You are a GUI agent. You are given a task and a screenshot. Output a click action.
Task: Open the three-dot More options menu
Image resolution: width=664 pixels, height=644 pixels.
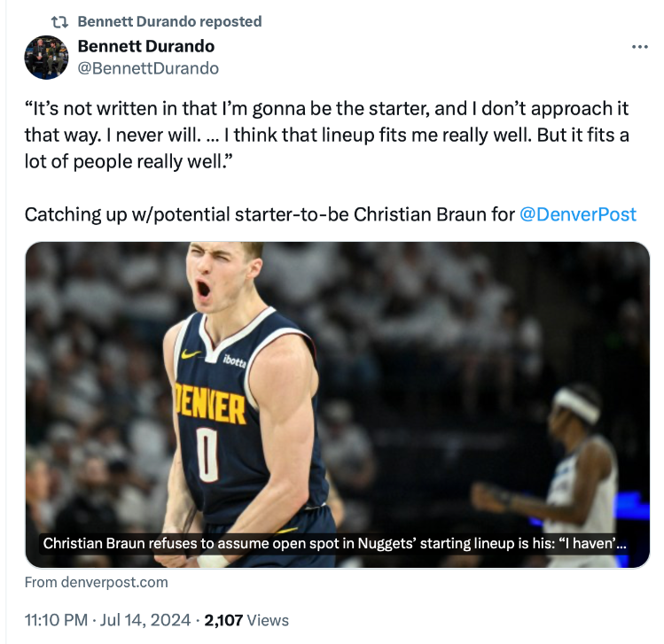tap(639, 47)
